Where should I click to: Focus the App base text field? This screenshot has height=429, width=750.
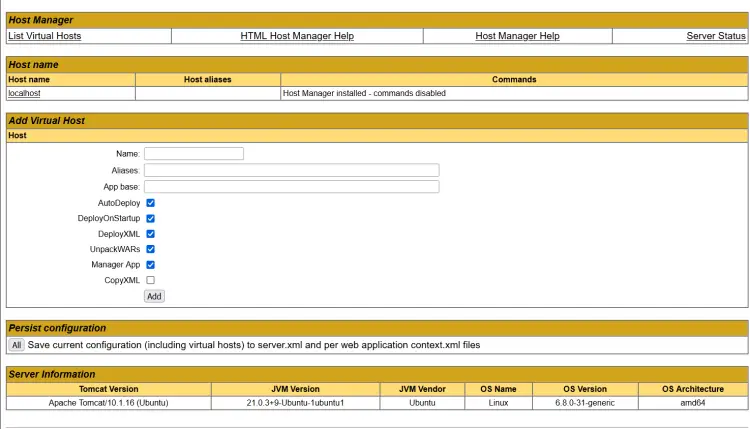tap(291, 187)
